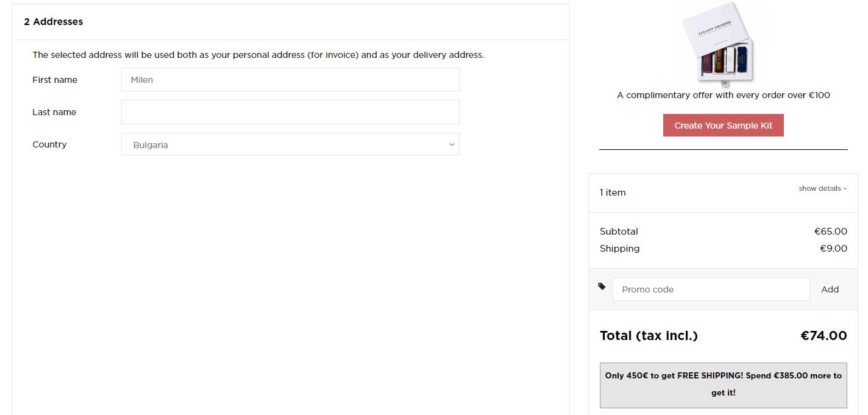Click the €74.00 total amount
The image size is (868, 415).
coord(824,336)
